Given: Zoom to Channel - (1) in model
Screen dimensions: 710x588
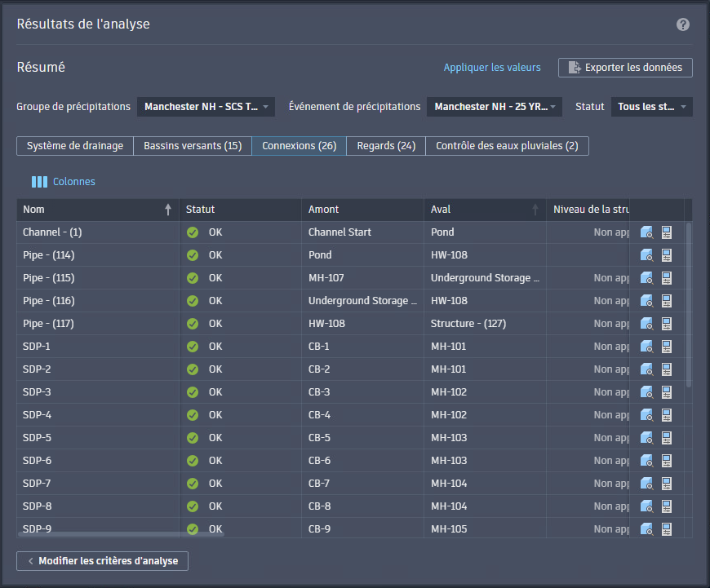Looking at the screenshot, I should coord(646,232).
